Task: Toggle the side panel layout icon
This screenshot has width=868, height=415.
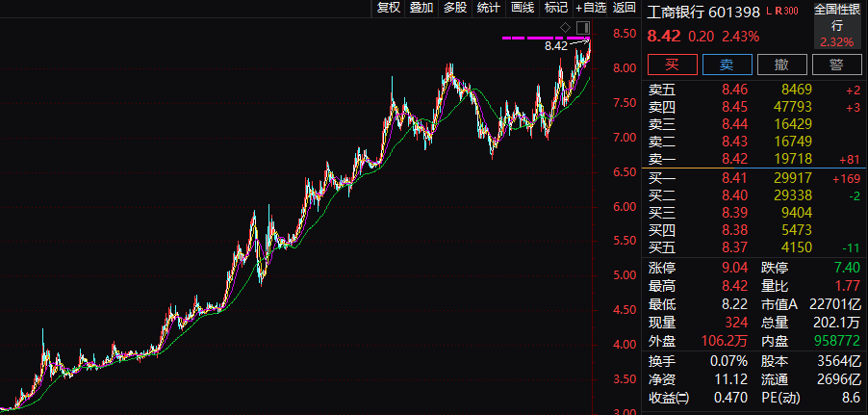Action: tap(582, 27)
